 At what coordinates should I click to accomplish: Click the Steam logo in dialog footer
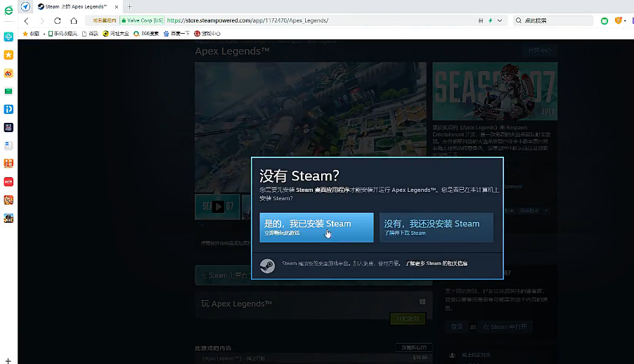[267, 266]
